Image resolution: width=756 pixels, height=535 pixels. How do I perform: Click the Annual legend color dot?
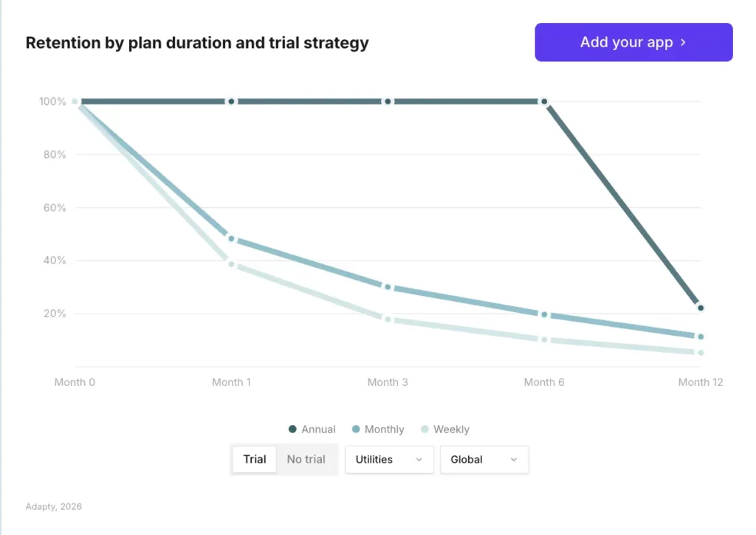pyautogui.click(x=294, y=429)
